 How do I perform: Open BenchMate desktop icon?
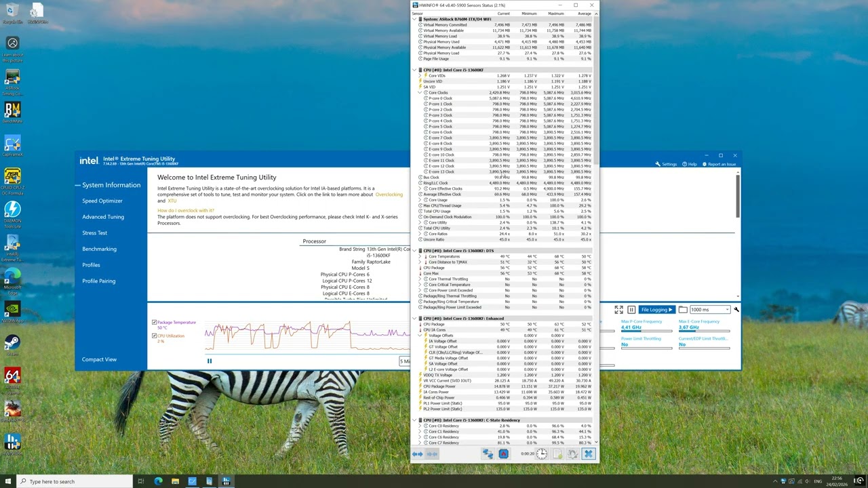[12, 113]
